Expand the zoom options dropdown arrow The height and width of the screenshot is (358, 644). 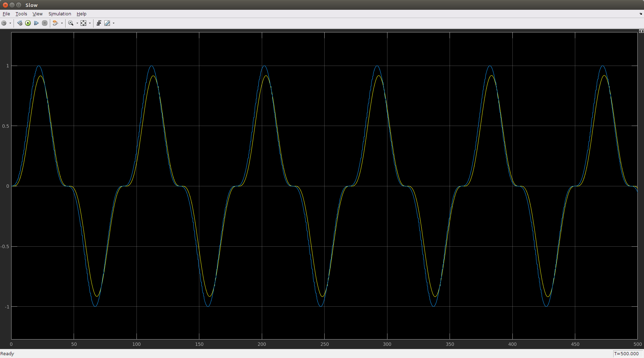[77, 23]
